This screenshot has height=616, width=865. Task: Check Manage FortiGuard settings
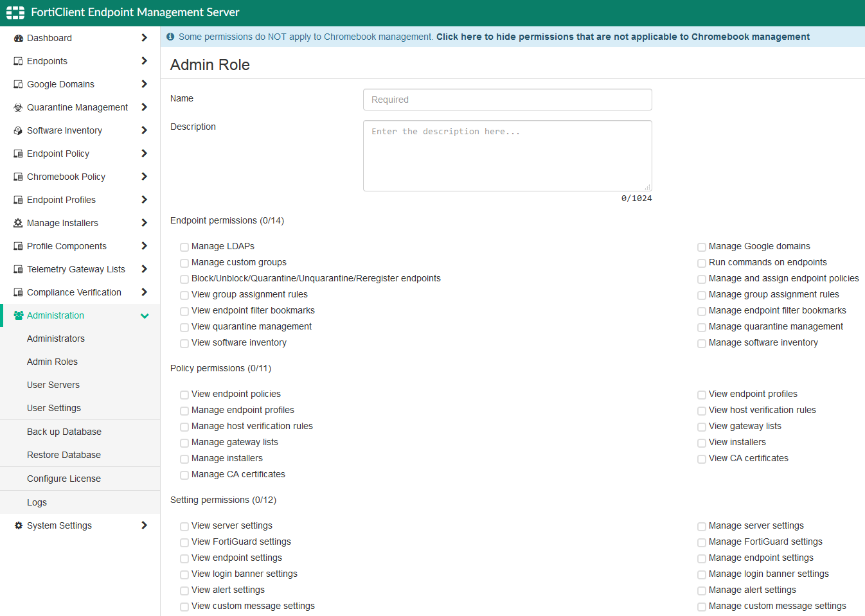[702, 542]
